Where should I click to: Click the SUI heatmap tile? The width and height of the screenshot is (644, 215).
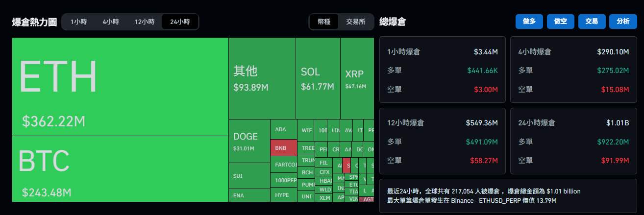(249, 176)
